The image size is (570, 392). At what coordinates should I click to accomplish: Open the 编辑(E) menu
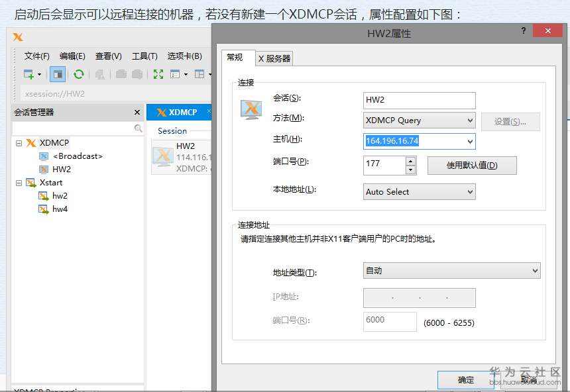click(72, 56)
